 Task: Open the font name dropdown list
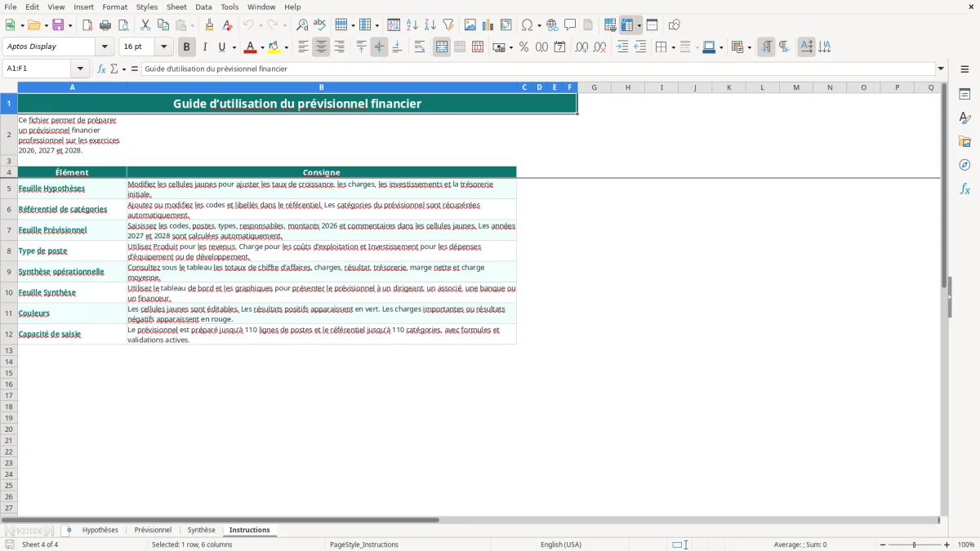[x=105, y=47]
